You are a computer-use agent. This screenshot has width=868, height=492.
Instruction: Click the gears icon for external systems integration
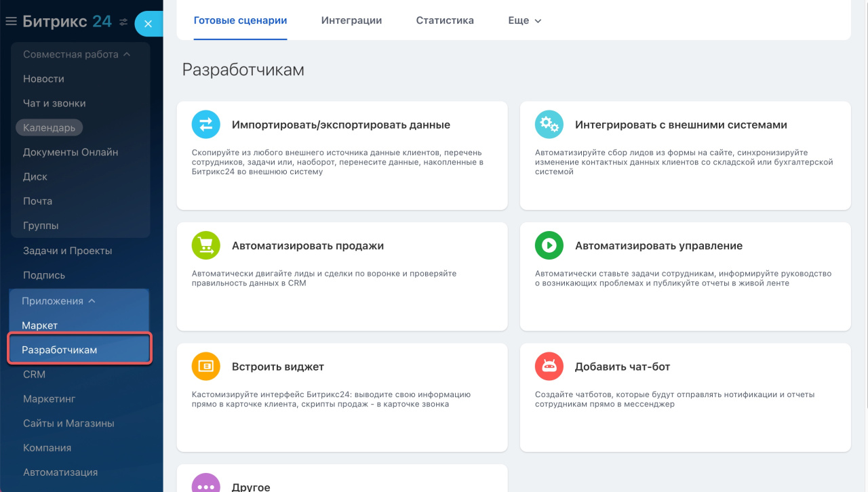549,125
